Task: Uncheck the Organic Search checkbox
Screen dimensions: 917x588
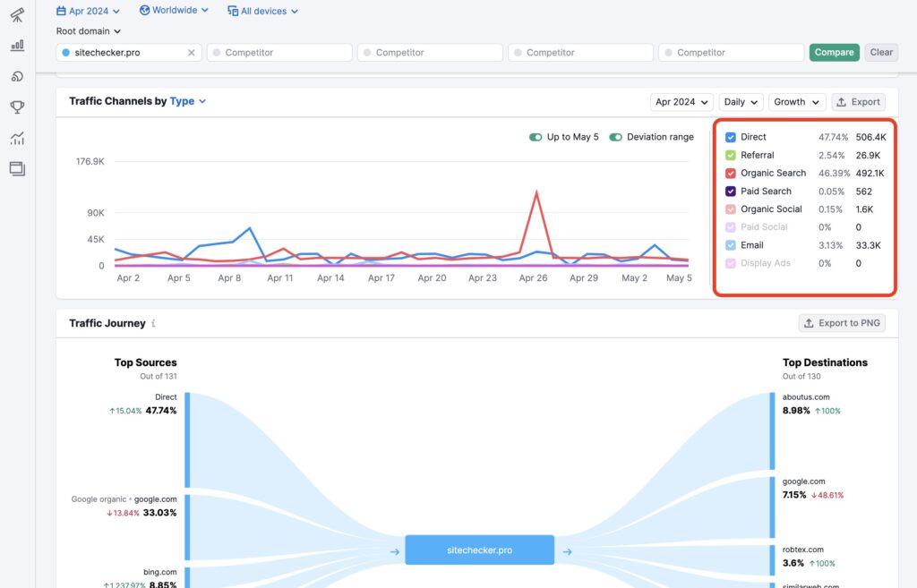Action: click(x=731, y=174)
